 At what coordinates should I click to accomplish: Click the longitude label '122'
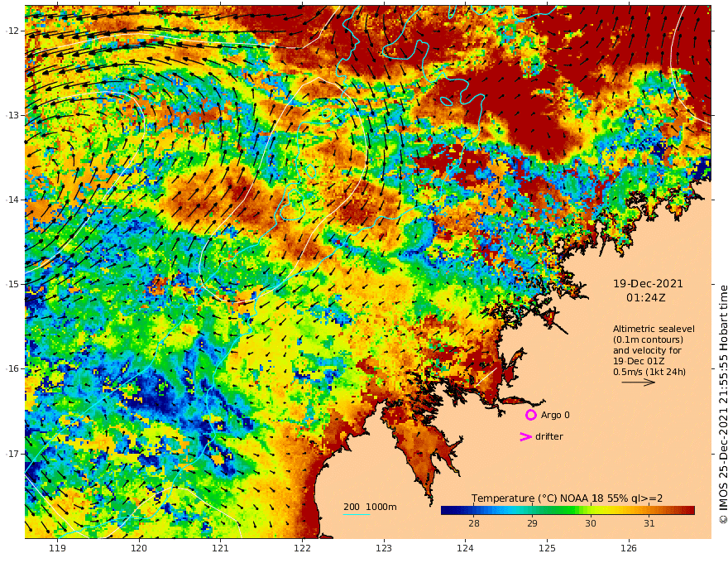302,548
